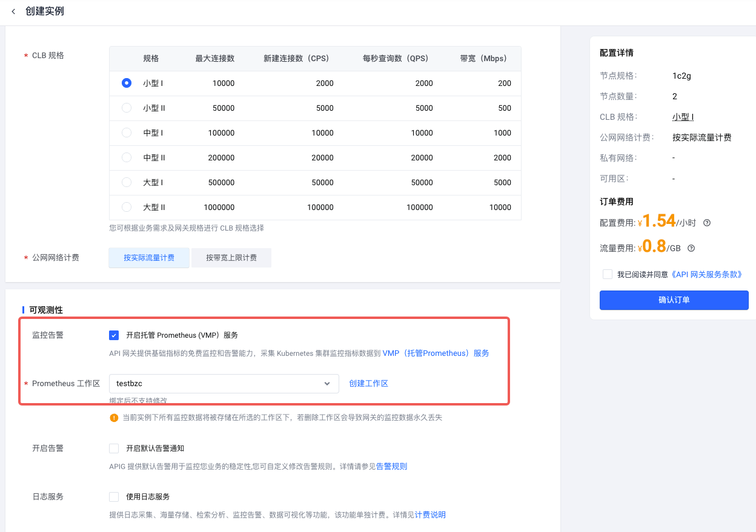Click the 最大连接数 column header
The image size is (756, 532).
pyautogui.click(x=215, y=59)
